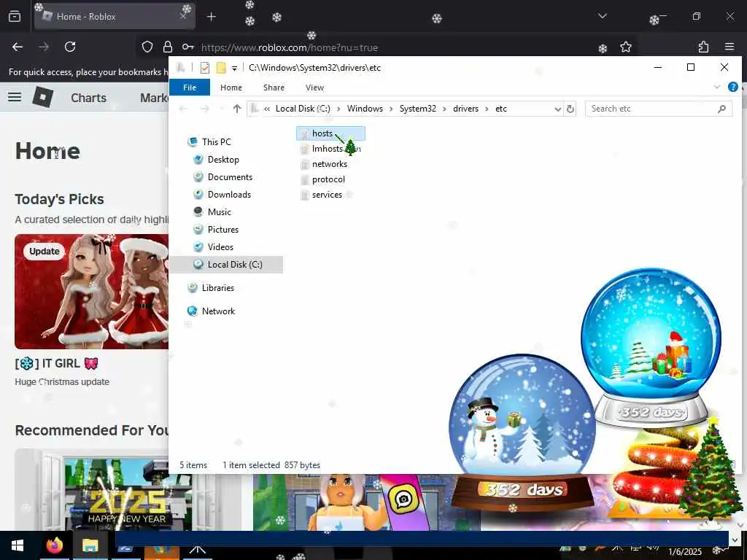The width and height of the screenshot is (747, 560).
Task: Click the Firefox shield tracking protection icon
Action: pos(147,47)
